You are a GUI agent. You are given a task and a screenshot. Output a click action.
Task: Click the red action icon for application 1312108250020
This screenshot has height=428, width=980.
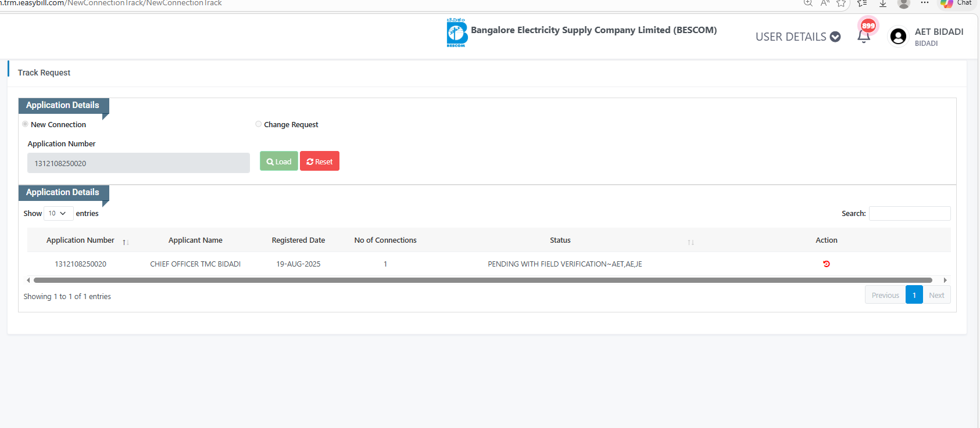(827, 264)
